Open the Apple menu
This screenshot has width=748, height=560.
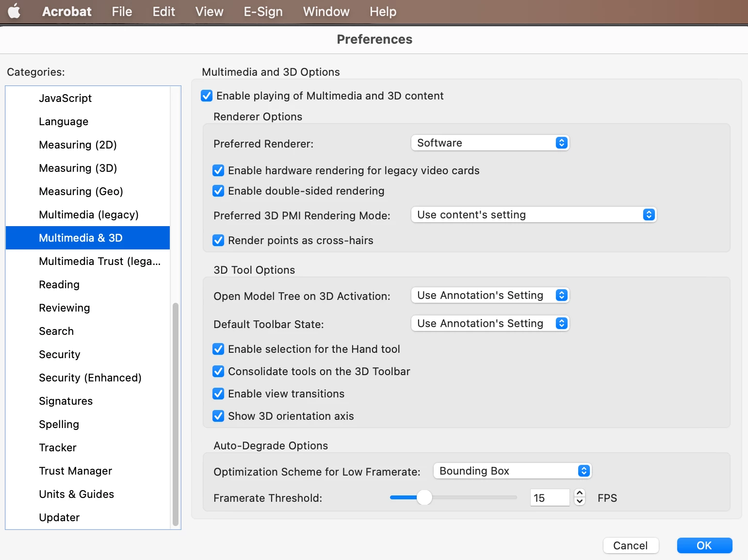pos(15,11)
